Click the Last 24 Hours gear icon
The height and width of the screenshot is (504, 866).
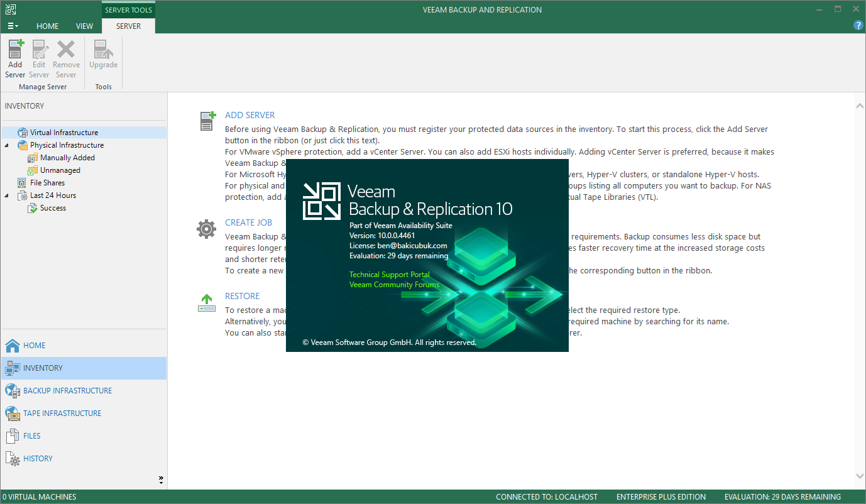23,195
